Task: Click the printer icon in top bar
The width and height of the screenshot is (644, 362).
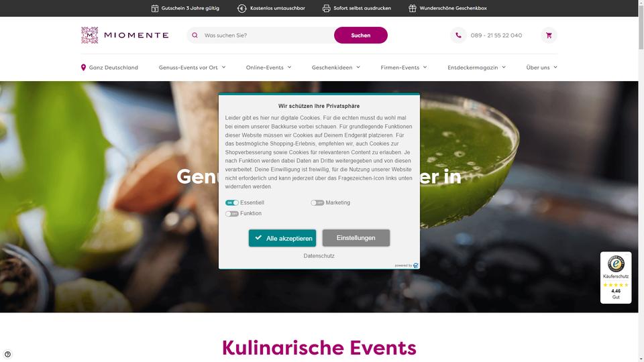Action: (x=327, y=8)
